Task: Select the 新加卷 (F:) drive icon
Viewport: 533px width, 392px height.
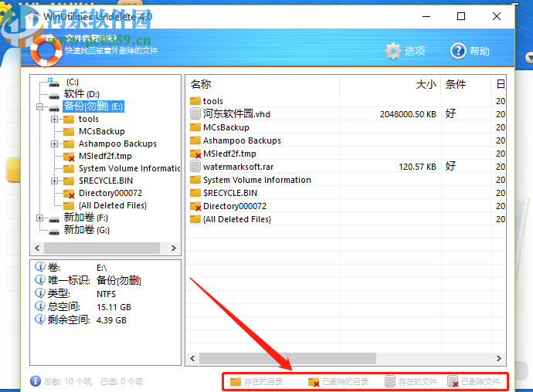Action: 54,218
